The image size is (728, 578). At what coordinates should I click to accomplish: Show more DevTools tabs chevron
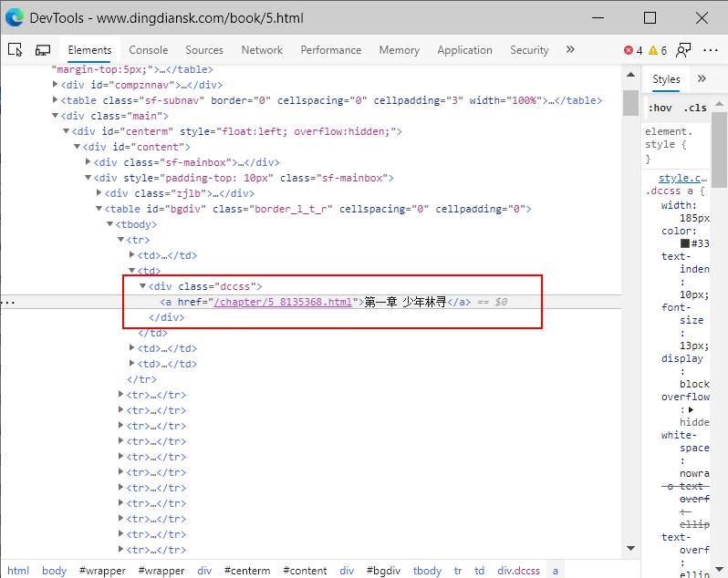tap(570, 49)
